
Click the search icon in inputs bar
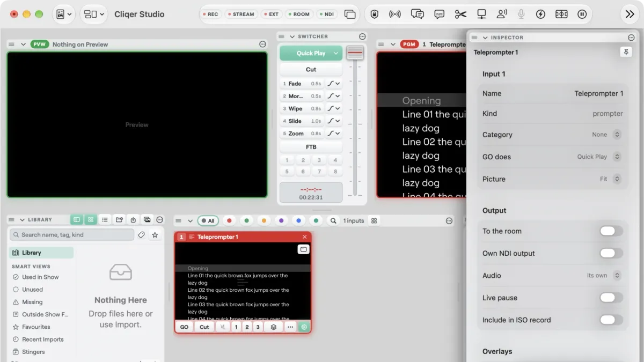pyautogui.click(x=333, y=220)
